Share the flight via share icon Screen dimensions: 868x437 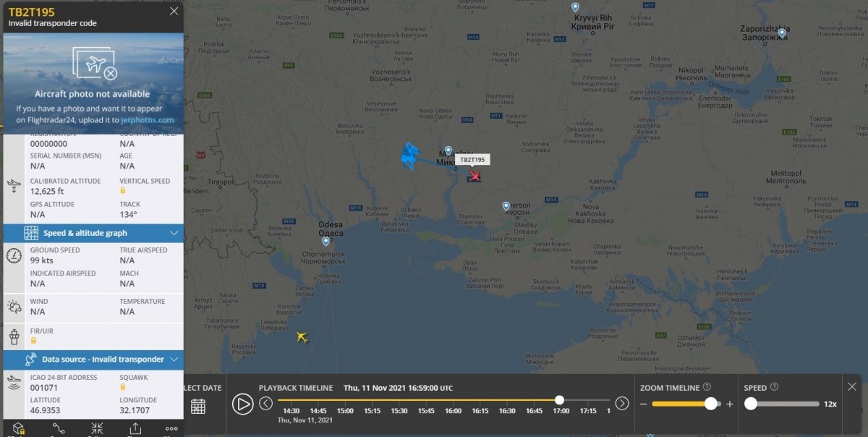(x=135, y=429)
